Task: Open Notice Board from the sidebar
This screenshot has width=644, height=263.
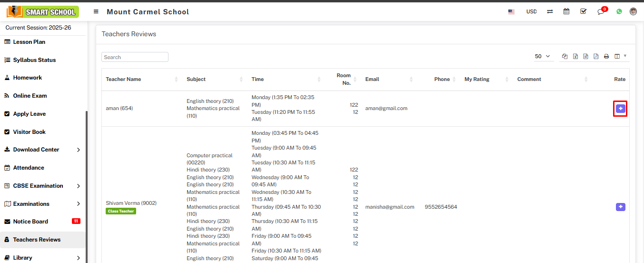Action: [30, 222]
